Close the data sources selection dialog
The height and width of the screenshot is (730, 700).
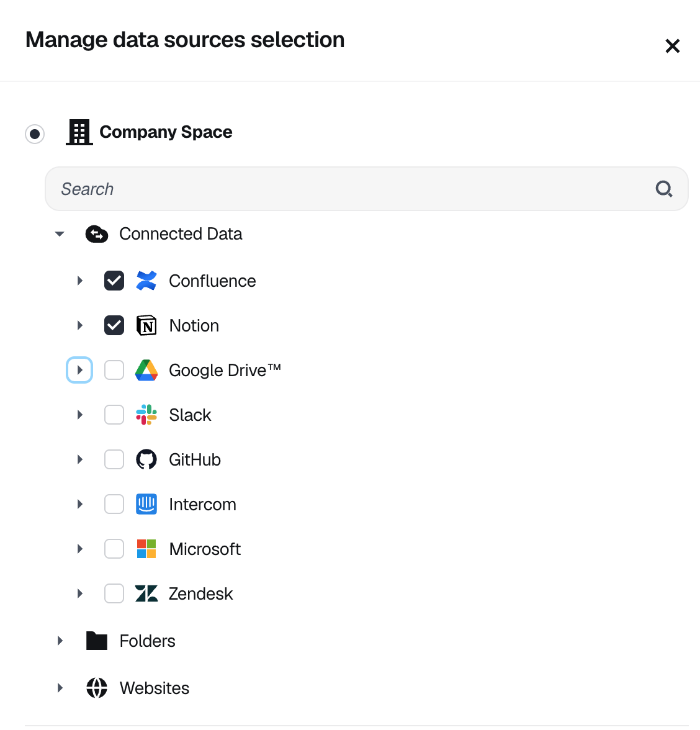point(673,46)
